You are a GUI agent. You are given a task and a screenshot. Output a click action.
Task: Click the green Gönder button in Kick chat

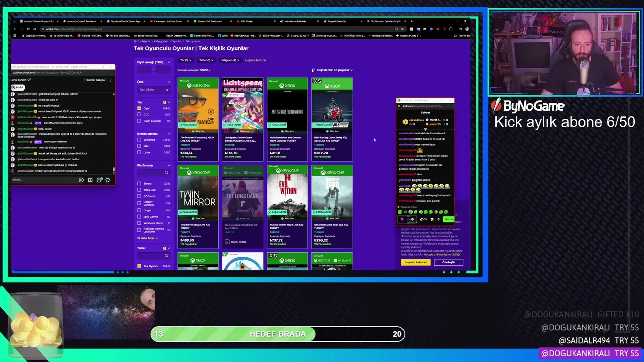coord(449,219)
